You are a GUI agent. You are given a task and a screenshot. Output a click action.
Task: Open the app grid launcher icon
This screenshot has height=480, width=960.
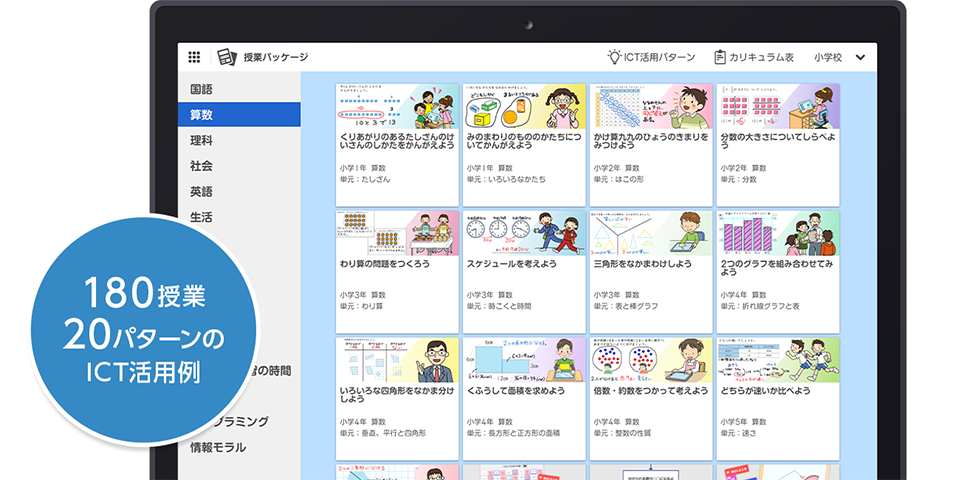[x=194, y=57]
